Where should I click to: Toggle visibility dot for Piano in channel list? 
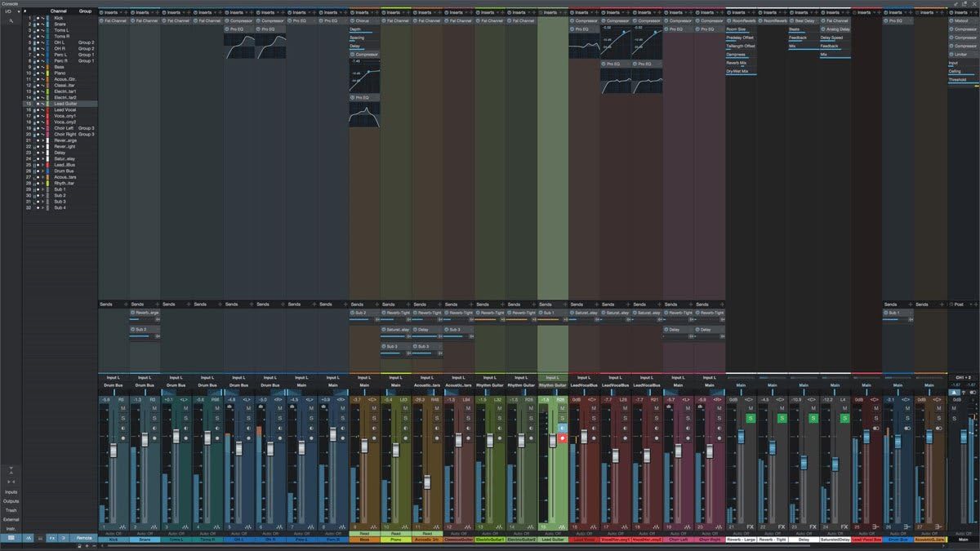click(37, 73)
